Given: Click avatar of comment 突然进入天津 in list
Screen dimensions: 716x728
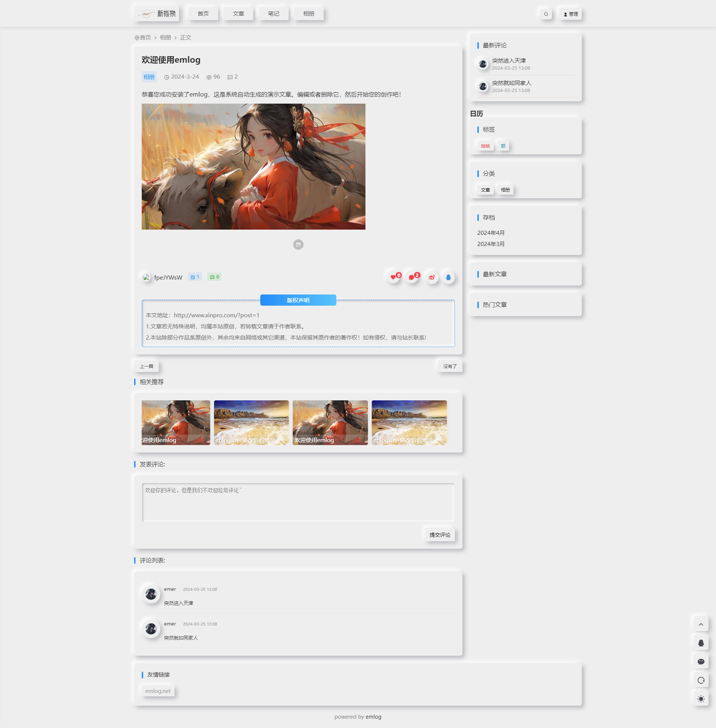Looking at the screenshot, I should (151, 594).
